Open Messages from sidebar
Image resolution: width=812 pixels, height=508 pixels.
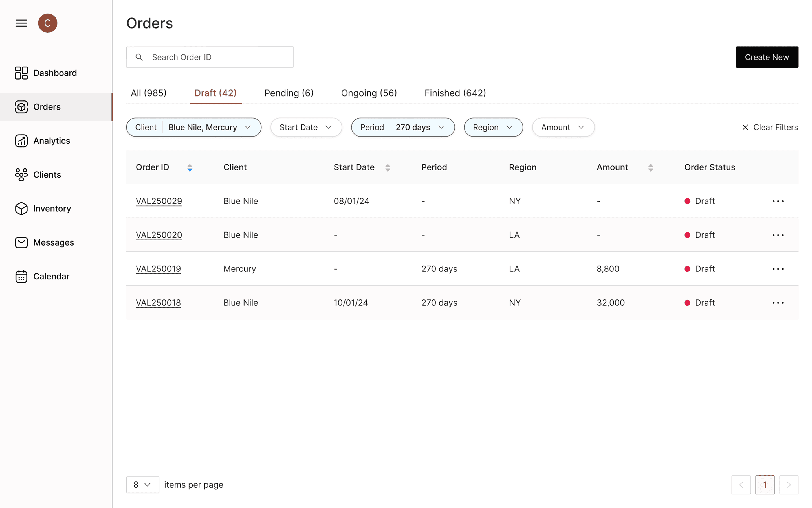pos(53,243)
